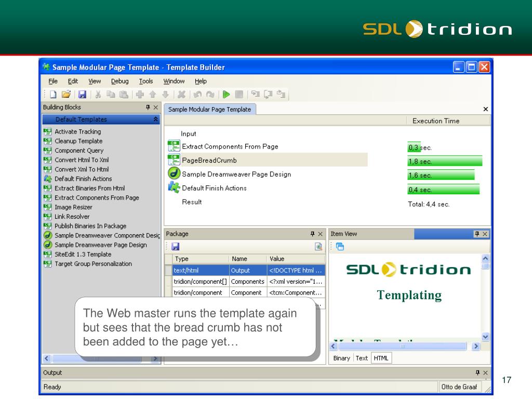Image resolution: width=532 pixels, height=399 pixels.
Task: Select the tridion/component[] package row
Action: [245, 282]
